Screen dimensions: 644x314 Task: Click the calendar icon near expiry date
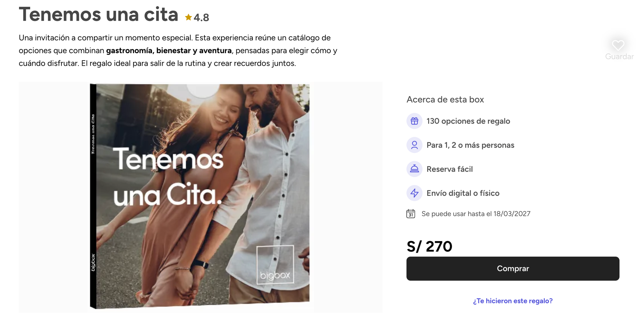pyautogui.click(x=411, y=214)
